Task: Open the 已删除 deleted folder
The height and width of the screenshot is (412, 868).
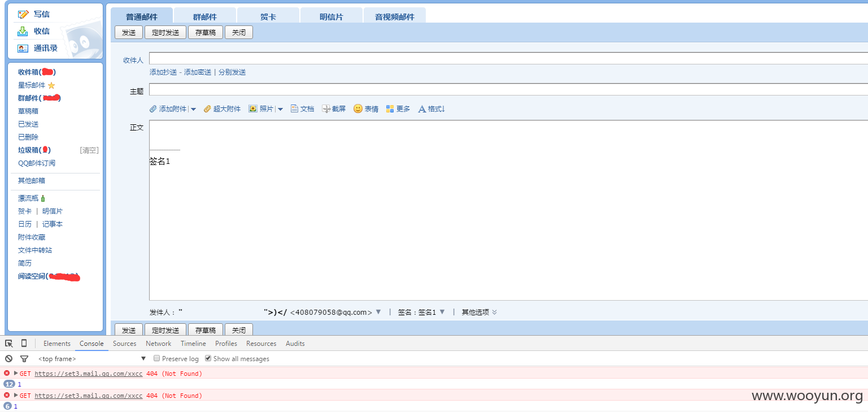Action: [x=28, y=137]
